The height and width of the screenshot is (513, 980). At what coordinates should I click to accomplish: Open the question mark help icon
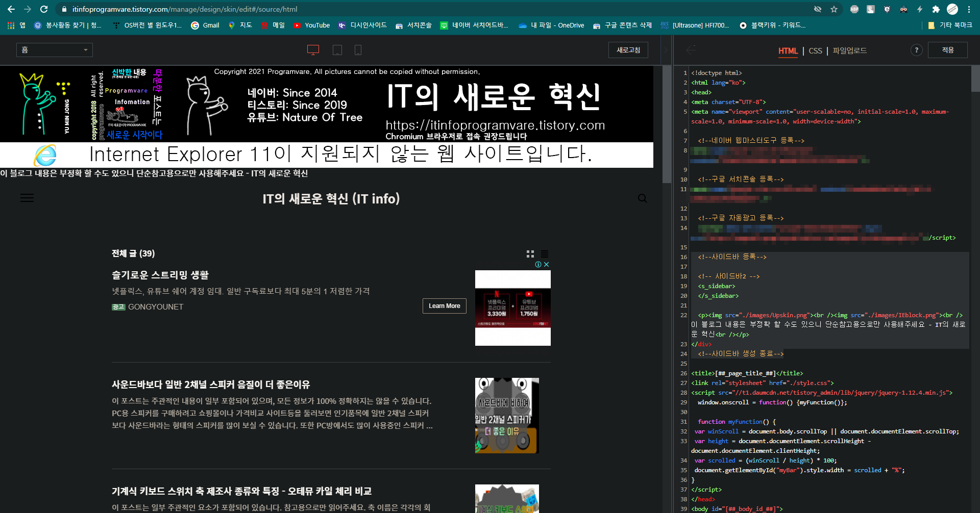[917, 50]
